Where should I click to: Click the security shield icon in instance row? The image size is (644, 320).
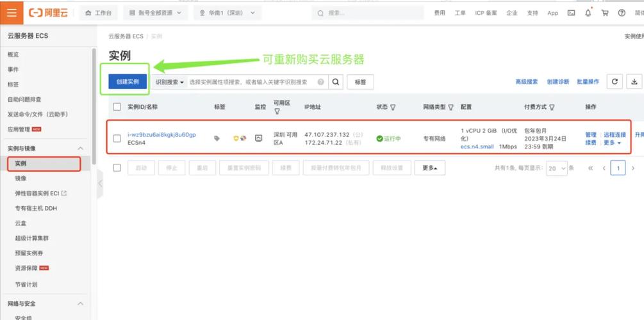(x=236, y=138)
